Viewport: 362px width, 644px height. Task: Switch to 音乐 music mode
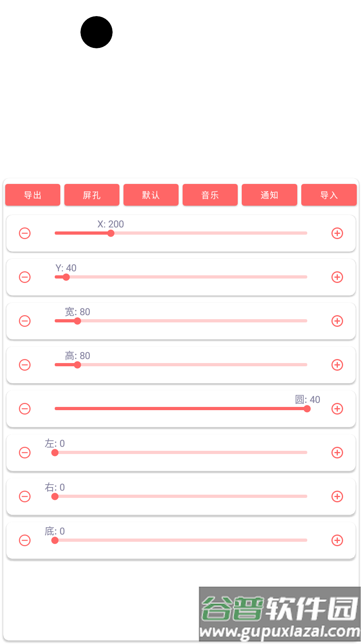[210, 195]
